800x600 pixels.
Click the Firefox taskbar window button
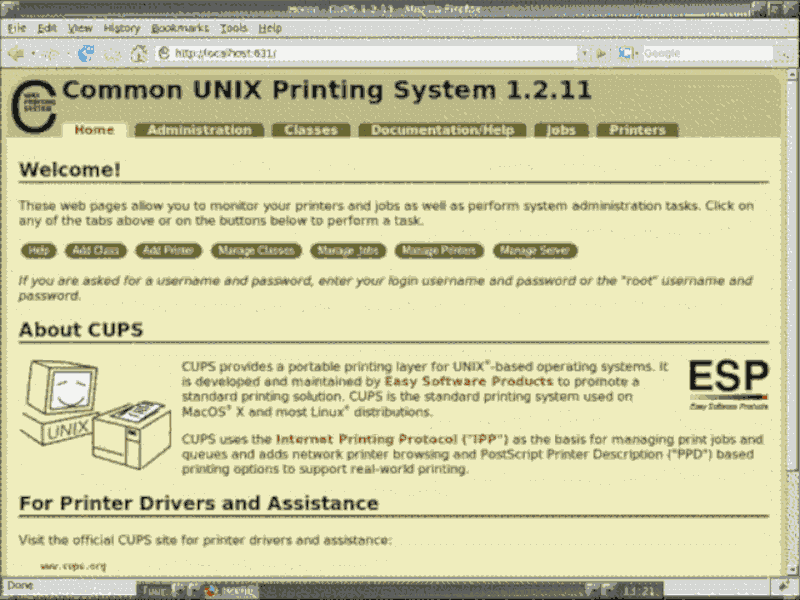tap(231, 591)
